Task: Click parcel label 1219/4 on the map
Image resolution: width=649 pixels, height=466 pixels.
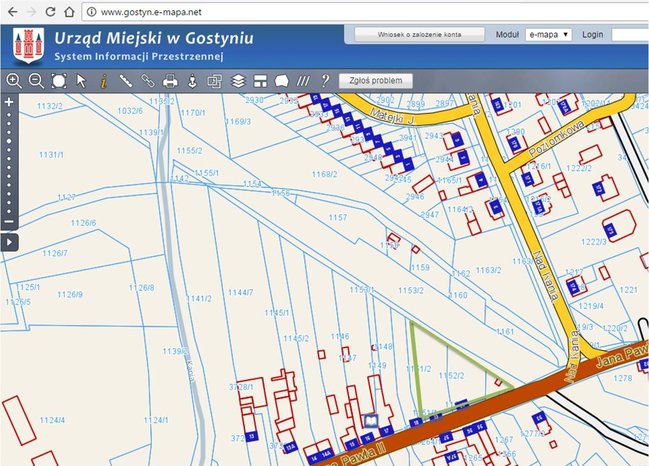Action: [591, 306]
